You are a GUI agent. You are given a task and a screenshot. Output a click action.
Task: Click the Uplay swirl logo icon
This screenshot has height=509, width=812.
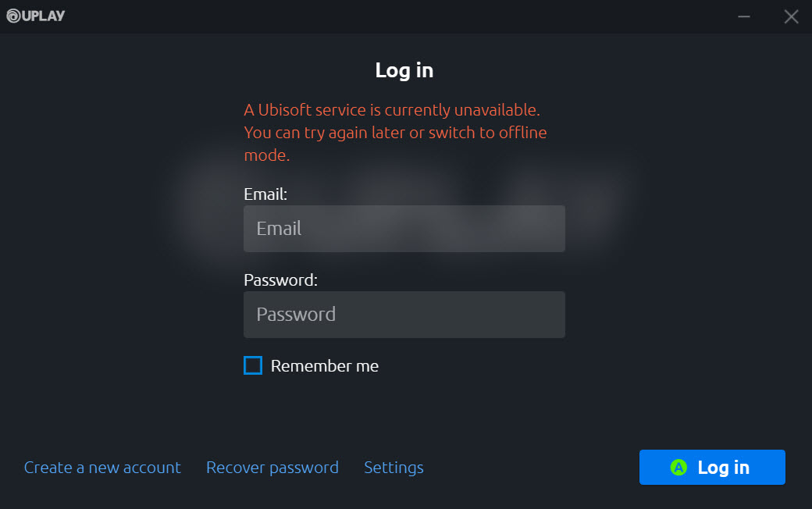click(12, 16)
